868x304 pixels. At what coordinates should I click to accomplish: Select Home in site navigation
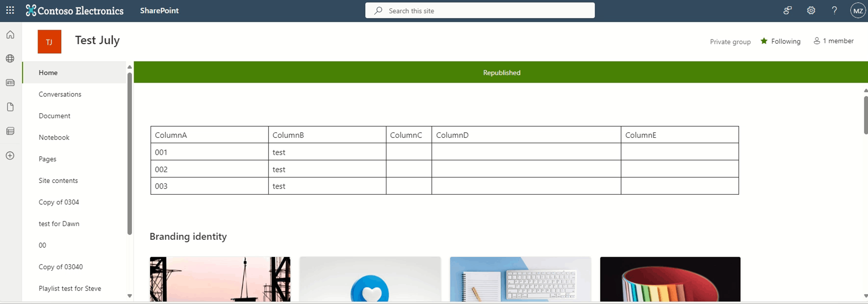pyautogui.click(x=75, y=72)
